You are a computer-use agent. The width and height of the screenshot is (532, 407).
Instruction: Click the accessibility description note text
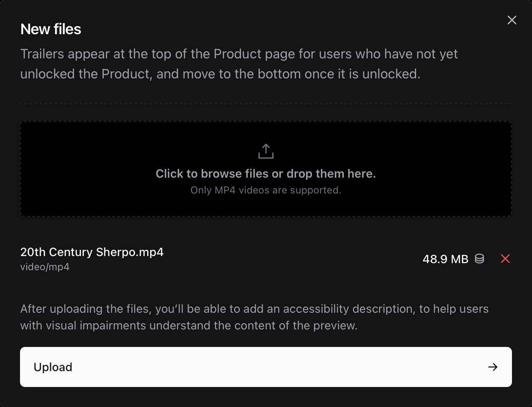coord(254,317)
